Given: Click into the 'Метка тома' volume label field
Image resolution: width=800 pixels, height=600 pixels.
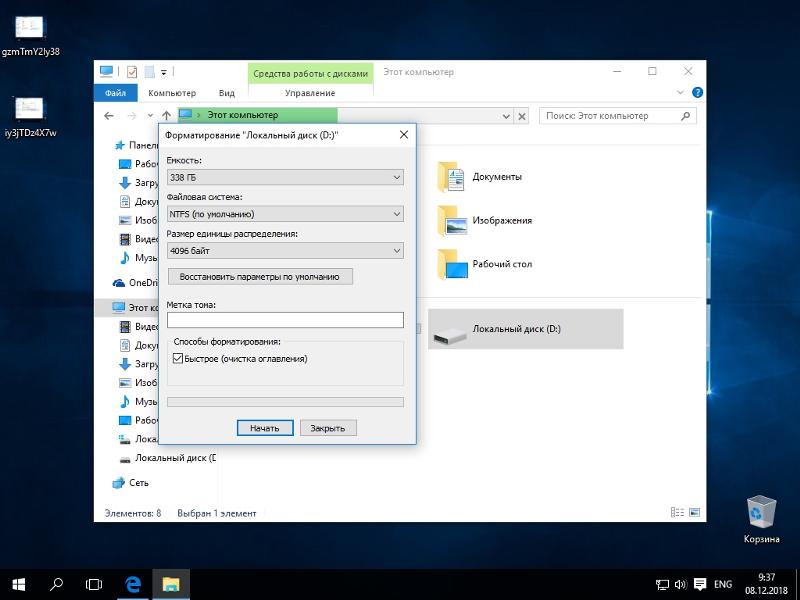Looking at the screenshot, I should (285, 320).
